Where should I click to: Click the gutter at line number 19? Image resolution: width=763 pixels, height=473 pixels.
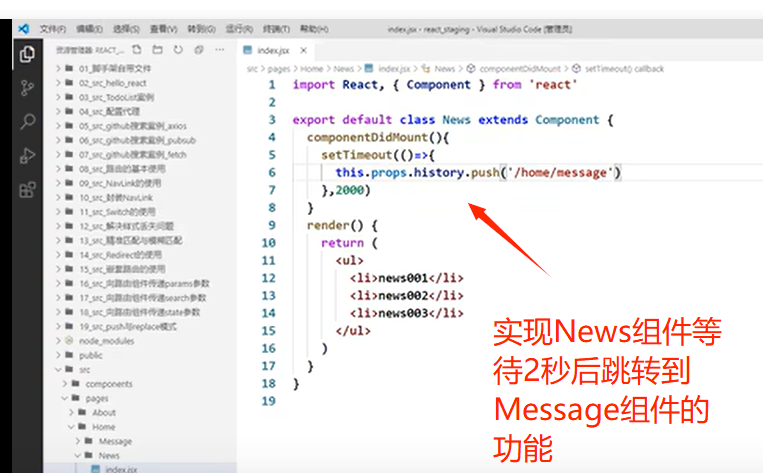pyautogui.click(x=269, y=401)
